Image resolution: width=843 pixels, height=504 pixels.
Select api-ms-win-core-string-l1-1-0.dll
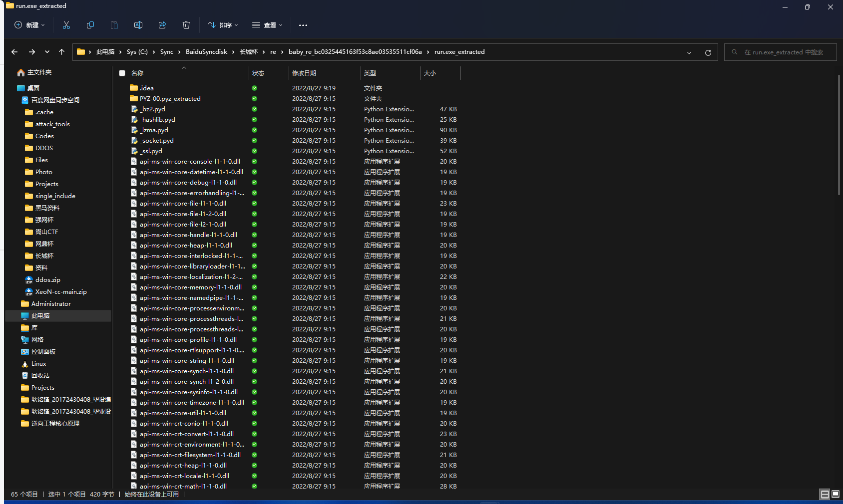pyautogui.click(x=187, y=360)
